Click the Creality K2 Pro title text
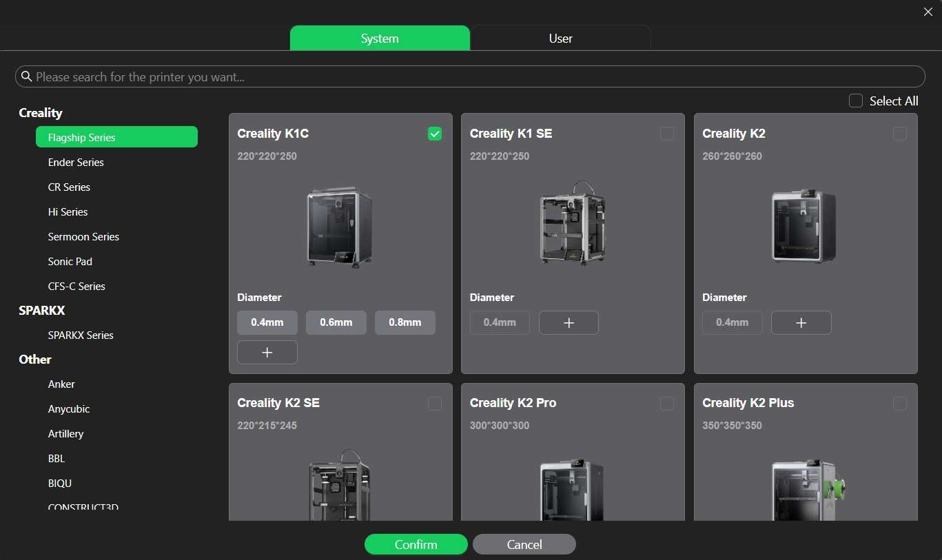942x560 pixels. (x=513, y=403)
